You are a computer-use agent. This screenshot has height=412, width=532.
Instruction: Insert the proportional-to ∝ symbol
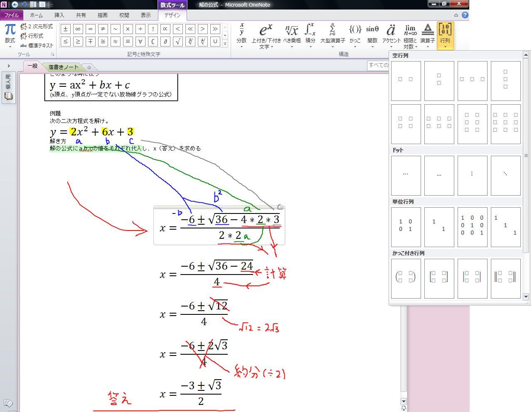click(165, 29)
